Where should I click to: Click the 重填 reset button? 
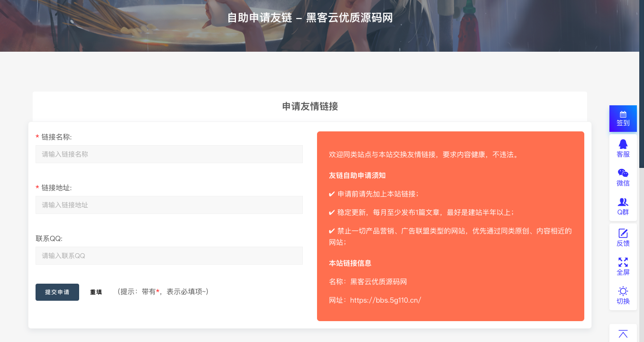tap(96, 292)
